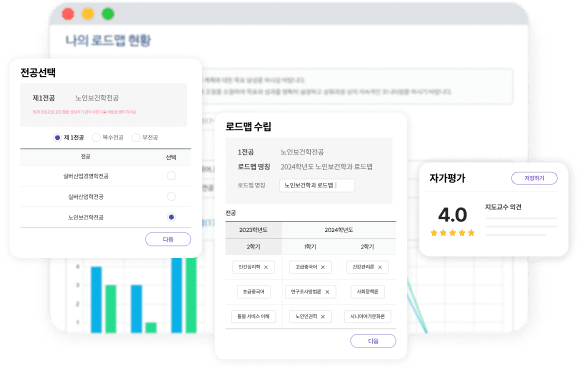Click the 4.0 rating score
The image size is (581, 371).
pyautogui.click(x=452, y=215)
